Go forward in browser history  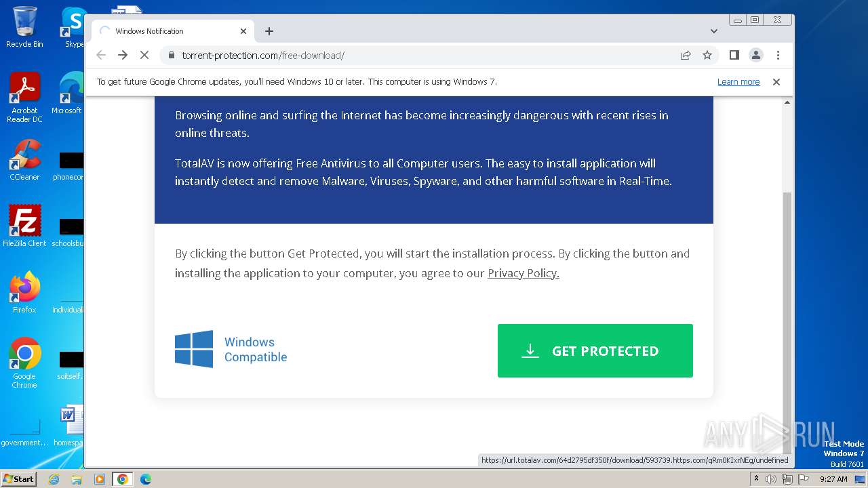(123, 56)
